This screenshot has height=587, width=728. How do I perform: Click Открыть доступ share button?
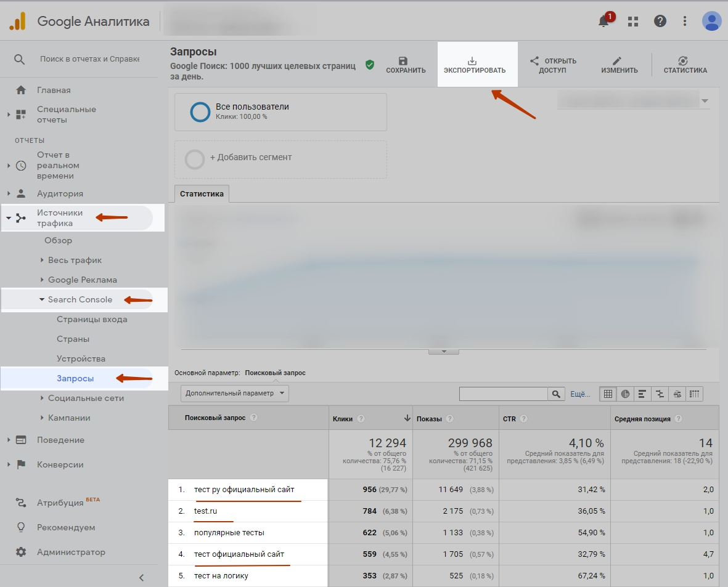[x=553, y=65]
